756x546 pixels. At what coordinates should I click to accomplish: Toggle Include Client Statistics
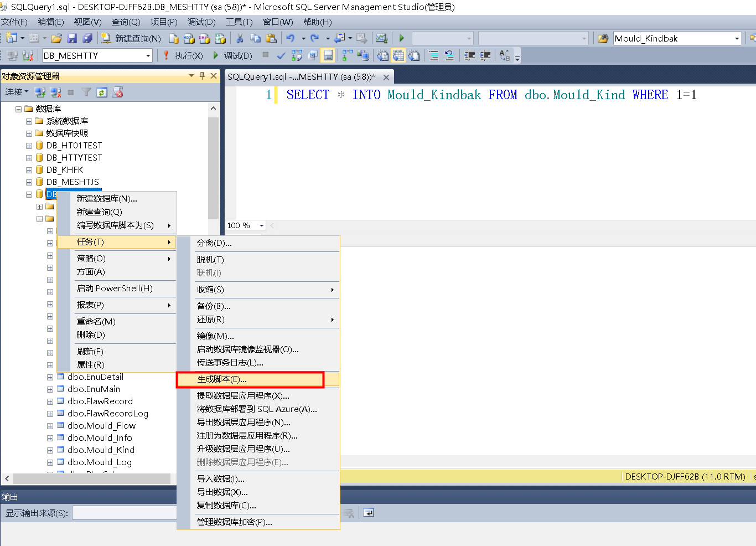click(363, 55)
